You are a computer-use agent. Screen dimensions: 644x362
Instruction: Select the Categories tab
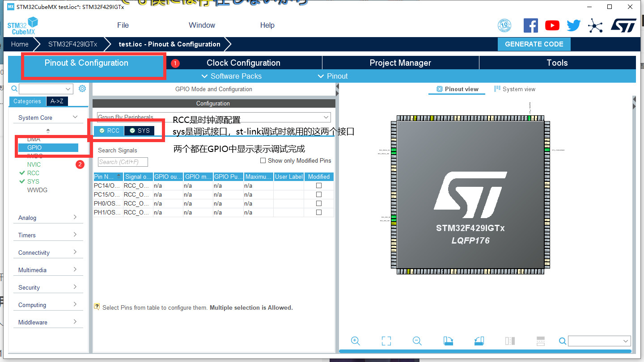27,101
